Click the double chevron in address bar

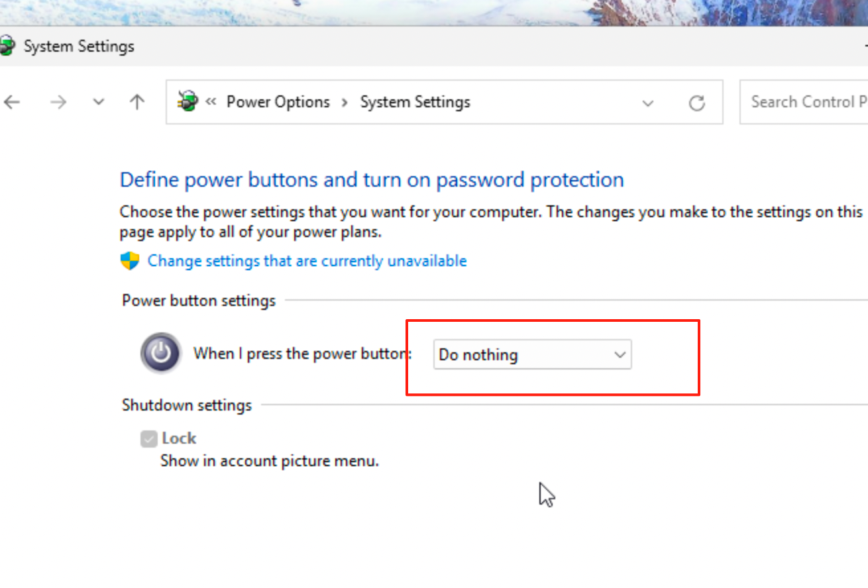pos(211,102)
